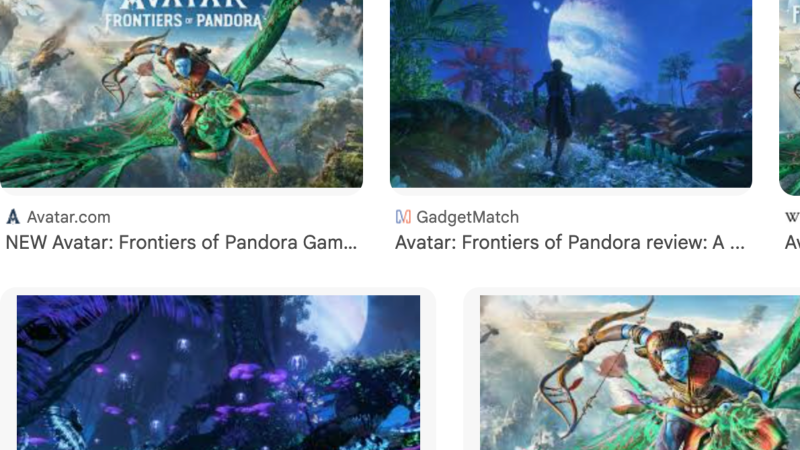Image resolution: width=800 pixels, height=450 pixels.
Task: Click the GadgetMatch site favicon
Action: click(x=403, y=217)
